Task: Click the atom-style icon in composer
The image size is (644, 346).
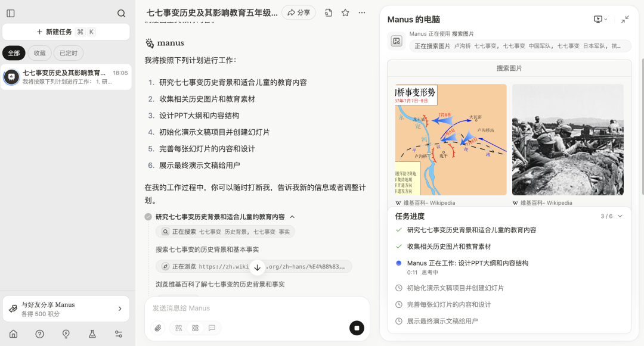Action: pyautogui.click(x=196, y=328)
